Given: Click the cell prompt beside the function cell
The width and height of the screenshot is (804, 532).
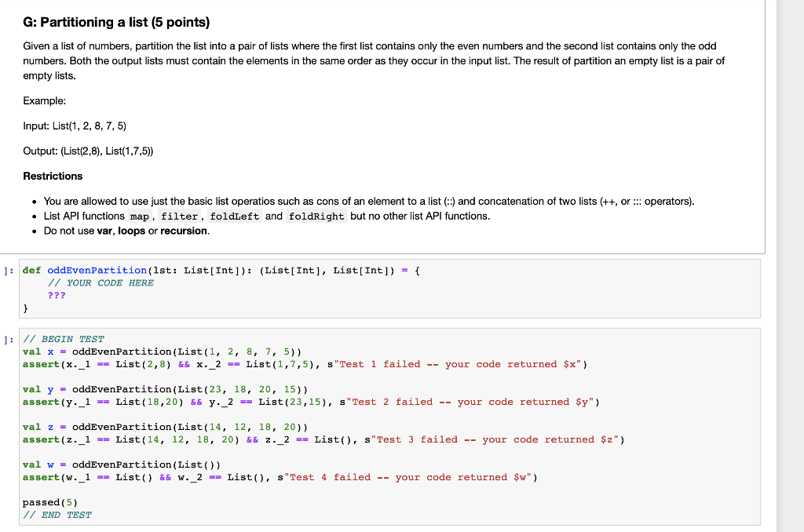Looking at the screenshot, I should (8, 270).
